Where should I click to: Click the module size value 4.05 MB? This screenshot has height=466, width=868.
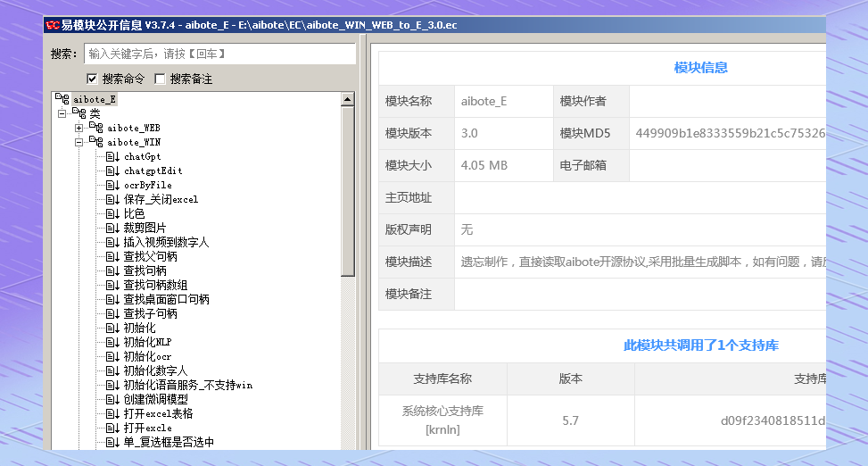pos(484,166)
